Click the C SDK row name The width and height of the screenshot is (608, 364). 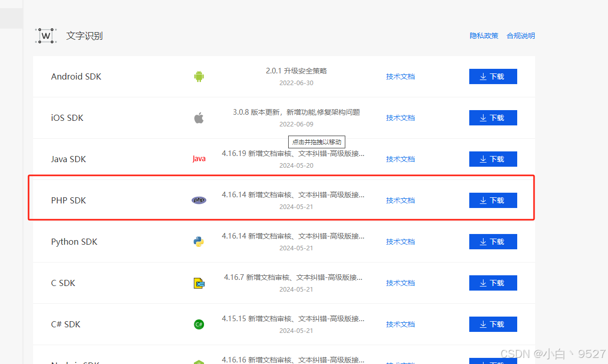63,283
